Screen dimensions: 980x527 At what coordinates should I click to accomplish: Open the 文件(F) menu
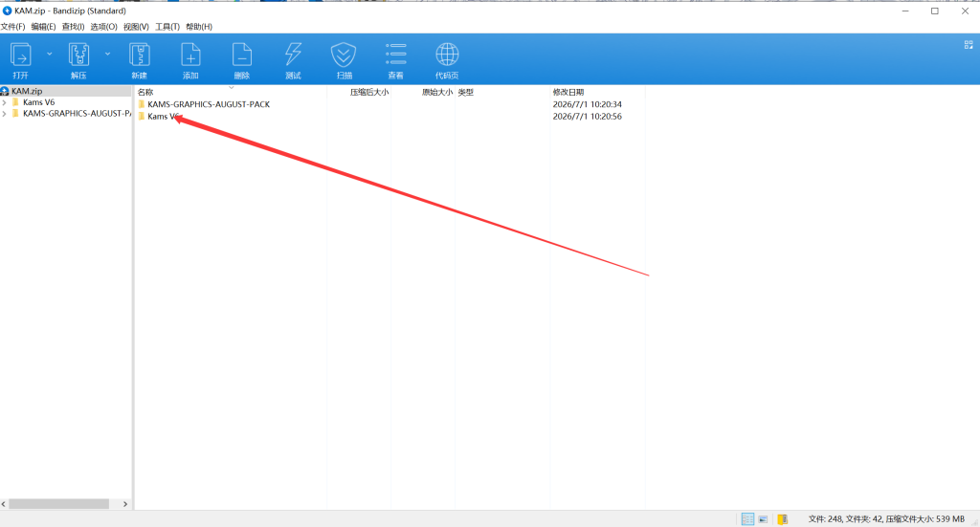[x=12, y=27]
